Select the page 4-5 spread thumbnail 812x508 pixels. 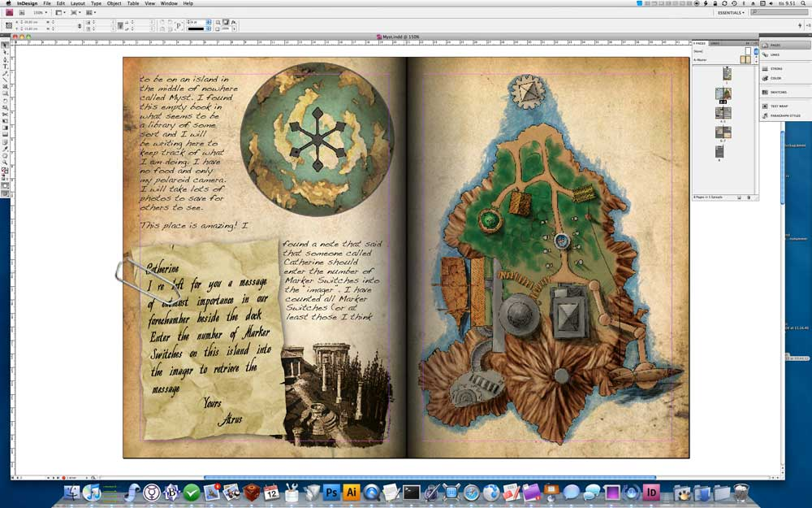723,113
